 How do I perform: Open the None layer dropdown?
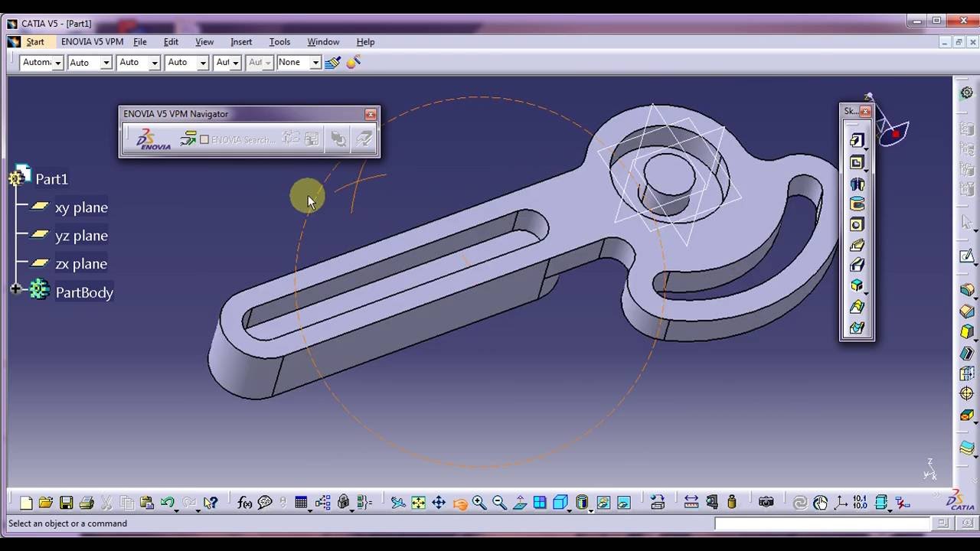click(x=315, y=63)
